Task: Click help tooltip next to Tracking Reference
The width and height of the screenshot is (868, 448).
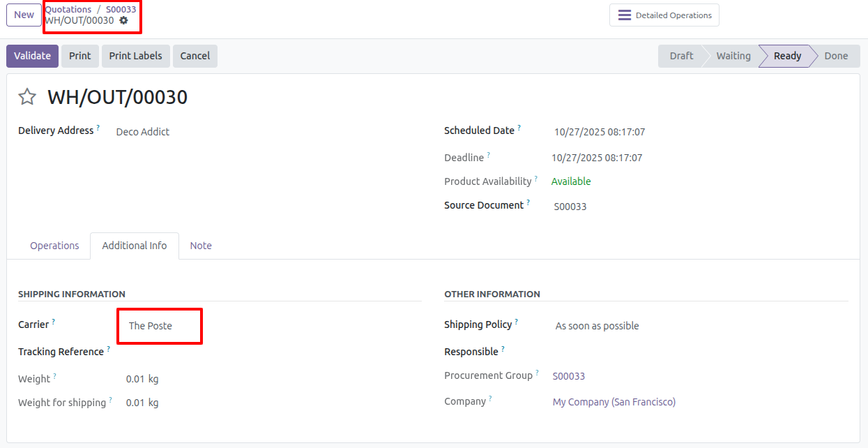Action: tap(108, 349)
